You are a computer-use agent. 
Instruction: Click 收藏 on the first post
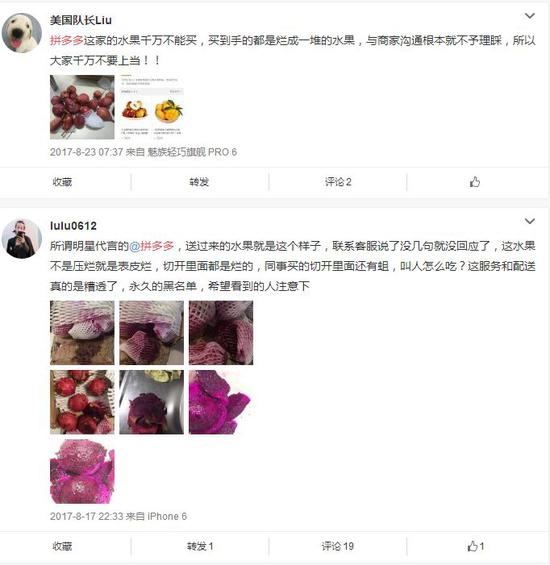(x=62, y=182)
